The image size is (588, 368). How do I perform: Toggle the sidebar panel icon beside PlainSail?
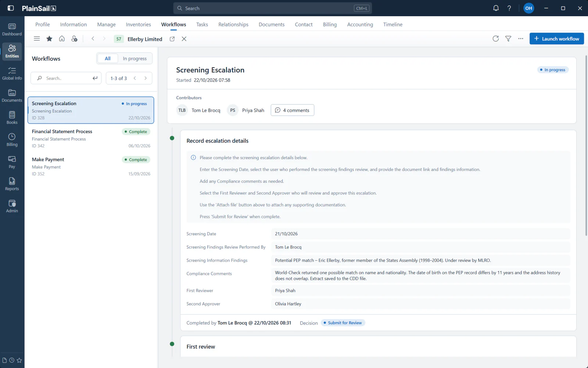pos(11,8)
